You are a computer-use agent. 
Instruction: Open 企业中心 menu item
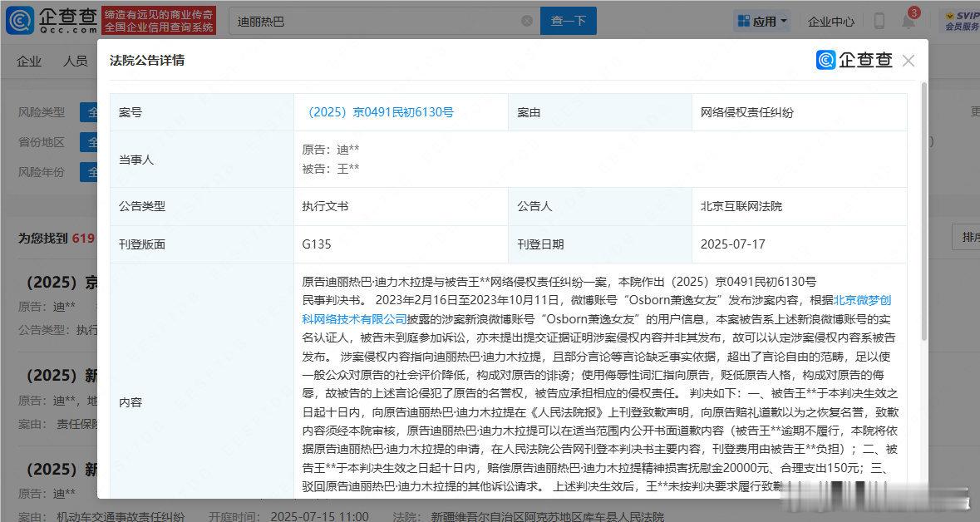[x=830, y=22]
